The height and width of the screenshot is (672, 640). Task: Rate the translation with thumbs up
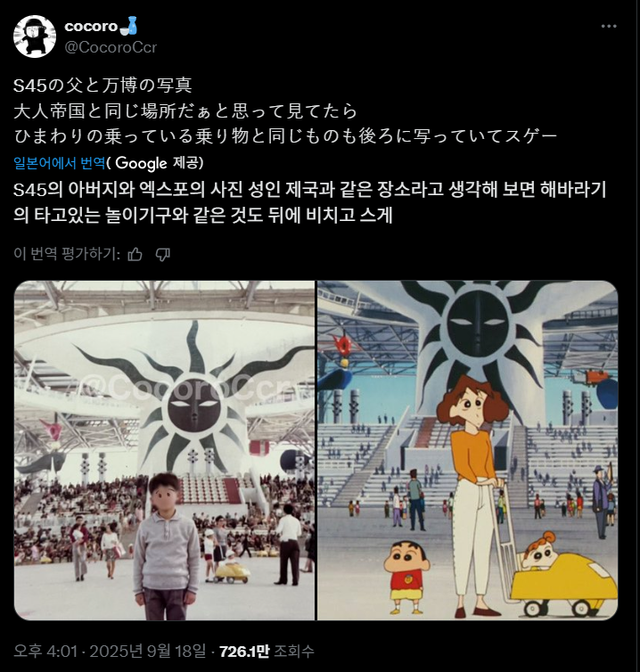coord(135,255)
